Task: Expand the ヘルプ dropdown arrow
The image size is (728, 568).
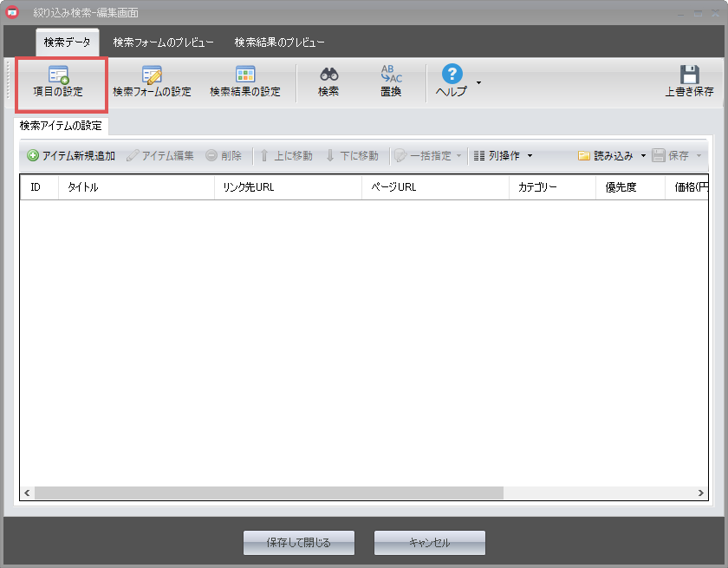Action: coord(478,83)
